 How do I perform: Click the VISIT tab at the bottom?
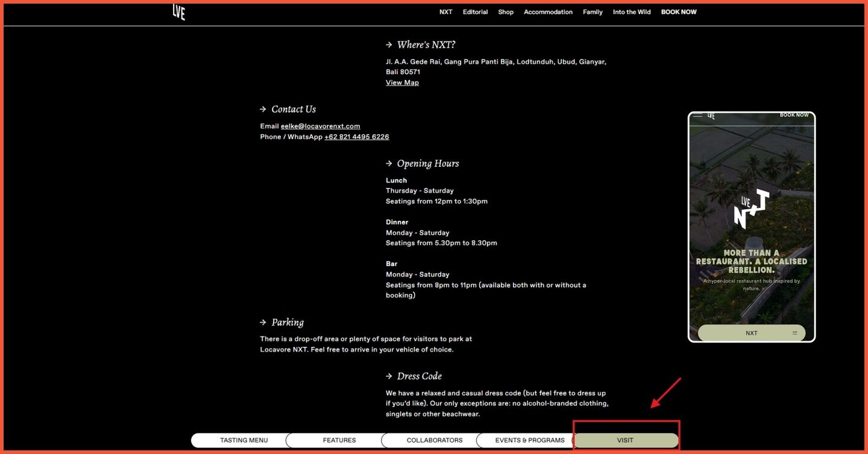coord(625,440)
